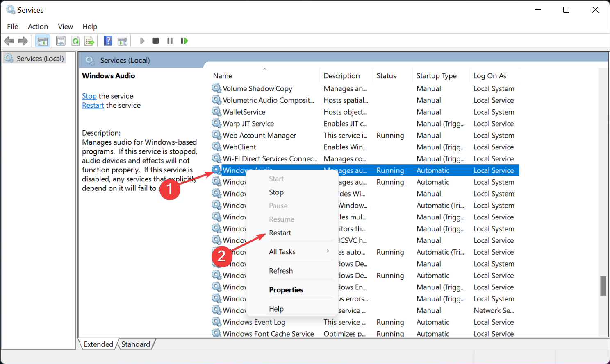Select the Windows Font Cache Service row
Screen dimensions: 610x364
365,333
